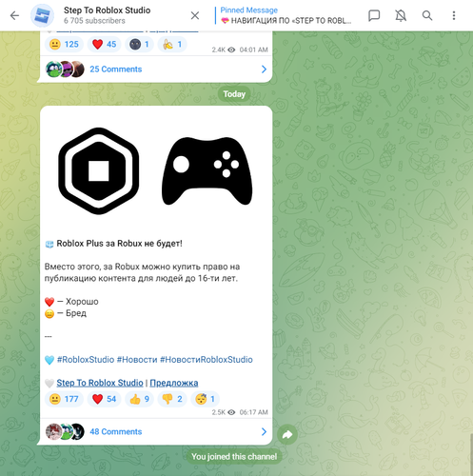Toggle the muted notifications bell
Image resolution: width=473 pixels, height=476 pixels.
(401, 15)
